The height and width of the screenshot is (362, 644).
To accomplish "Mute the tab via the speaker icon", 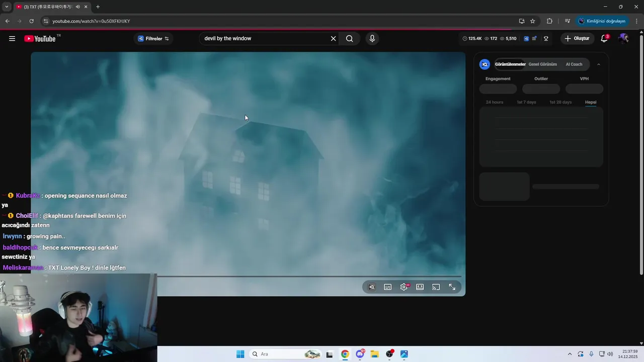I will pos(77,7).
